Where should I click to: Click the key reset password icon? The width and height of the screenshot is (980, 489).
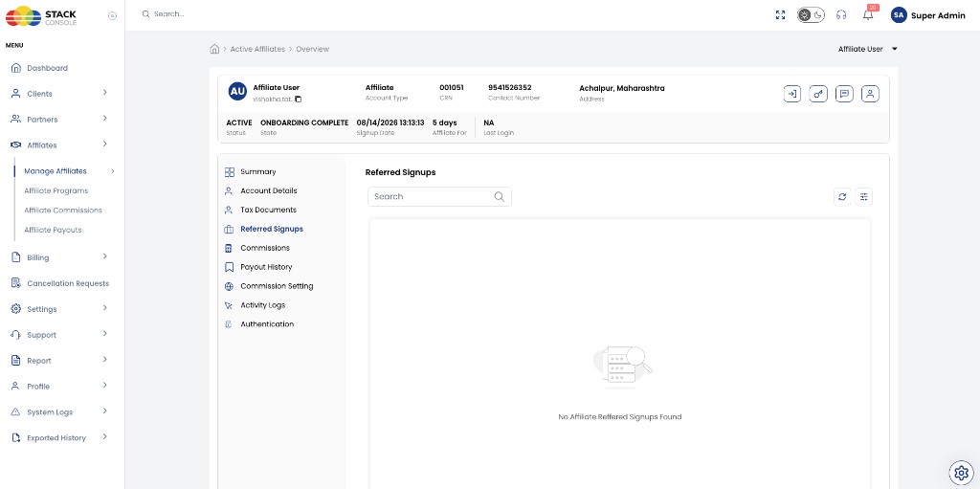pyautogui.click(x=818, y=94)
